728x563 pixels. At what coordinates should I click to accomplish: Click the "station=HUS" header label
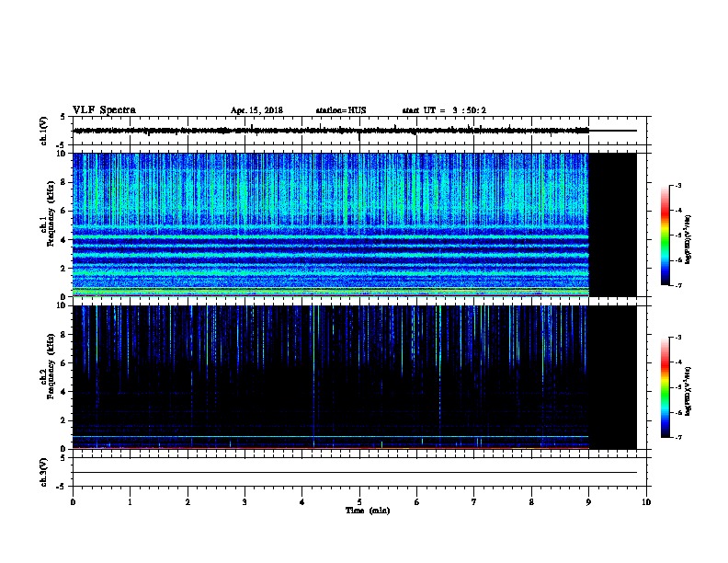click(x=341, y=110)
